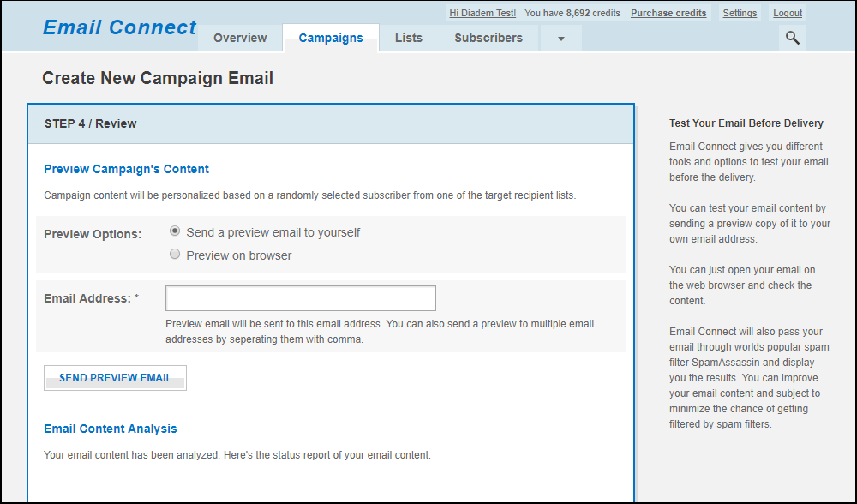This screenshot has width=857, height=504.
Task: Select Preview on browser option
Action: 176,255
